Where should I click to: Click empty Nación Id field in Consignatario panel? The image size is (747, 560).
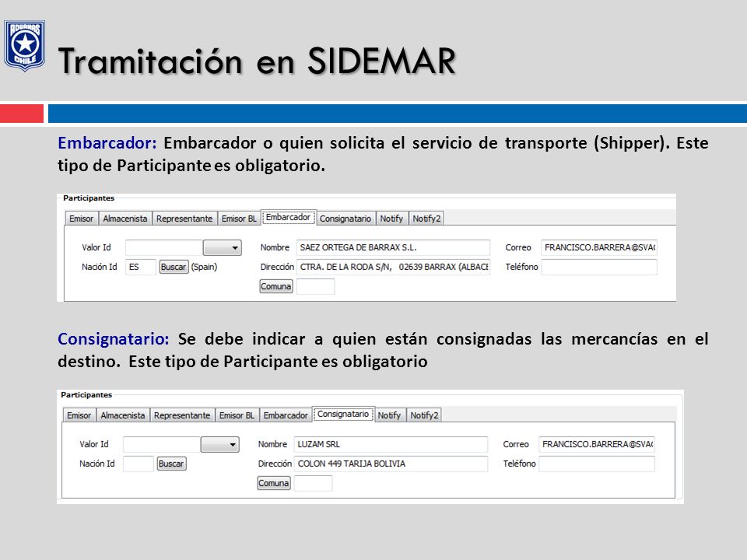pos(139,464)
